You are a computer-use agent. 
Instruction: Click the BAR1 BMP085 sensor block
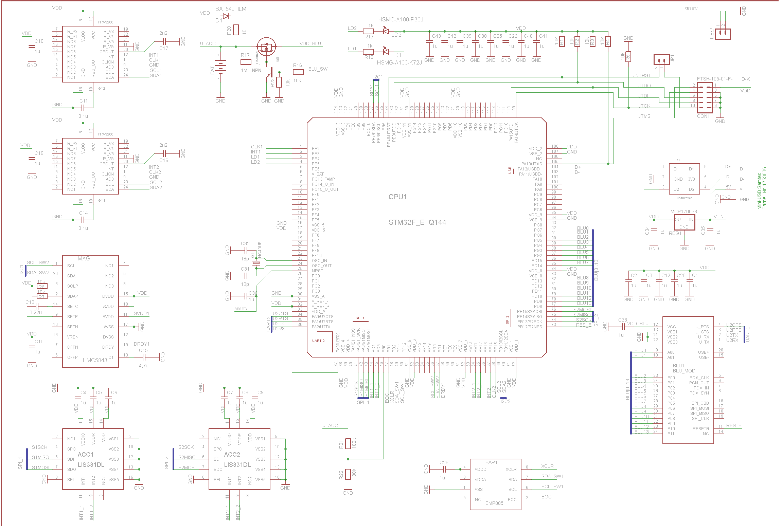495,484
